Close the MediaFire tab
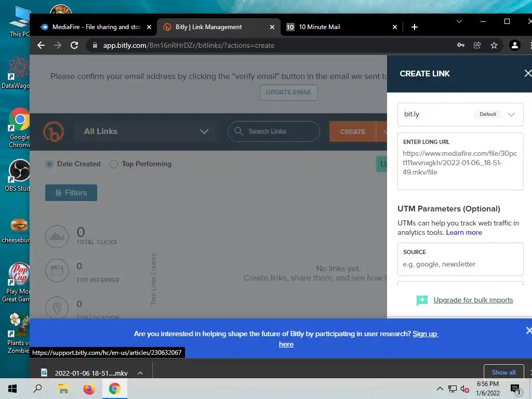The width and height of the screenshot is (532, 399). (149, 27)
